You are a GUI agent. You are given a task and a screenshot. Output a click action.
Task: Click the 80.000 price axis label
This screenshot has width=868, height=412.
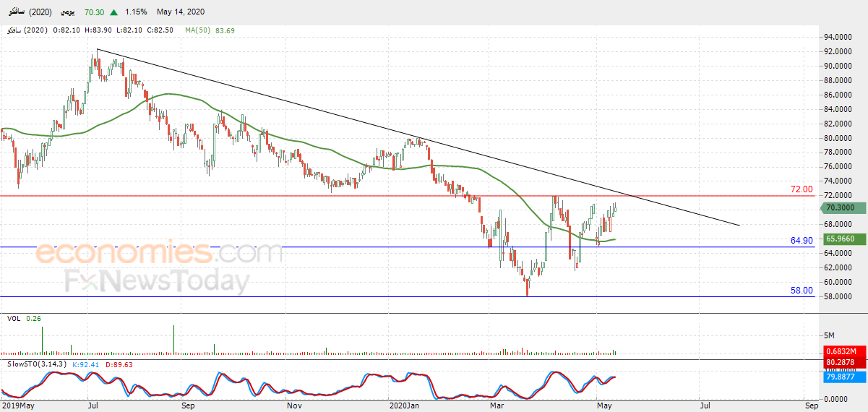pyautogui.click(x=836, y=138)
